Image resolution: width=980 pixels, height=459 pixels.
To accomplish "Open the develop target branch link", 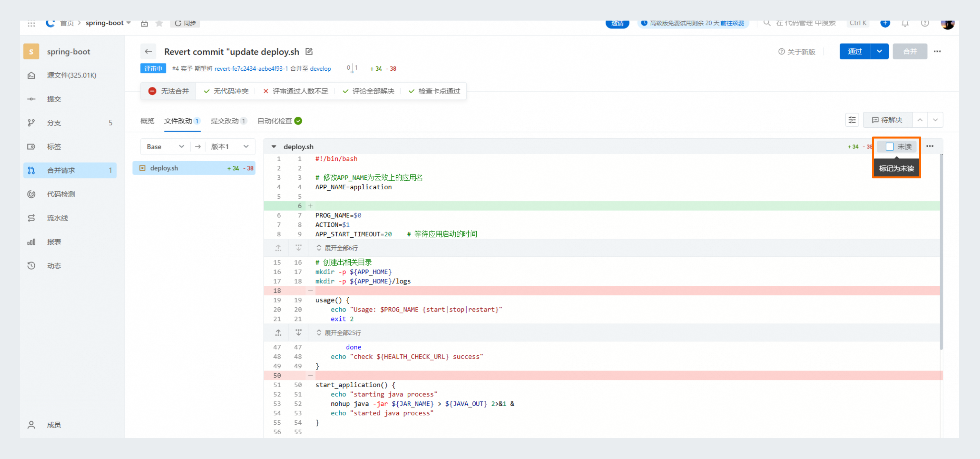I will pos(320,69).
